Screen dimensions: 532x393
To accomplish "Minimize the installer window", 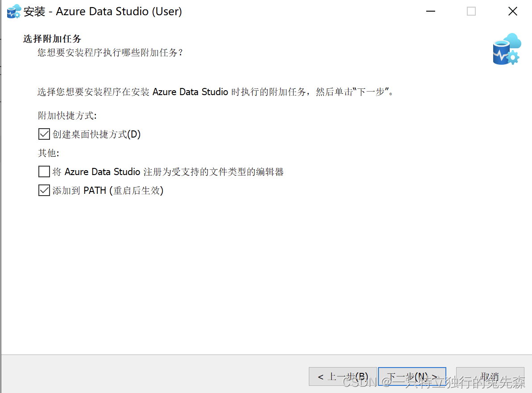I will (x=431, y=11).
